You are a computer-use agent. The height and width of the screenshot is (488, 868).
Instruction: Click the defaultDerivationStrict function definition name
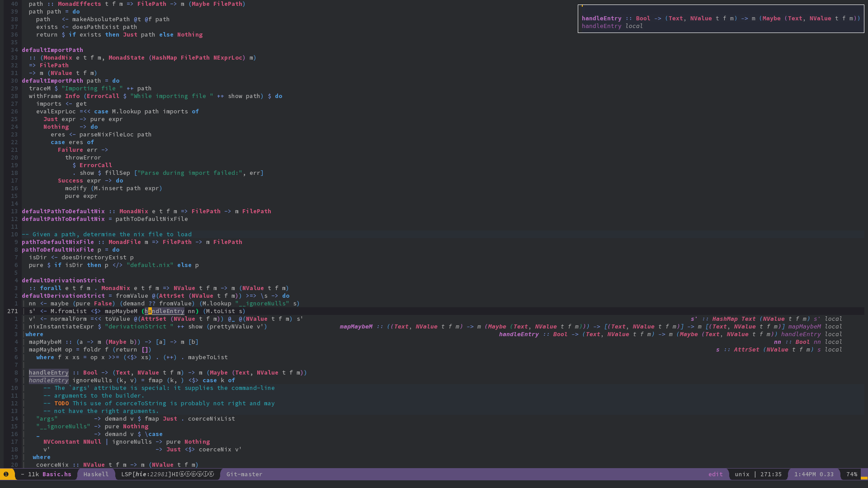click(63, 296)
